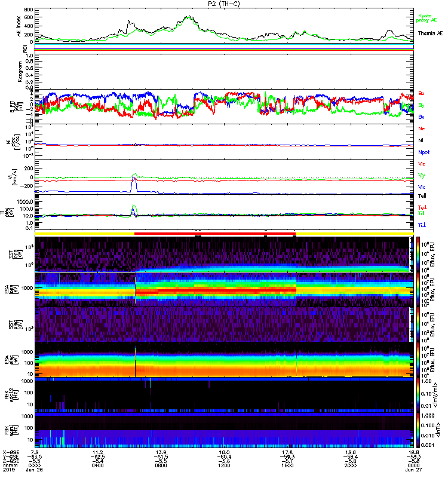
Task: Click the Jun 27 date label
Action: coord(413,470)
